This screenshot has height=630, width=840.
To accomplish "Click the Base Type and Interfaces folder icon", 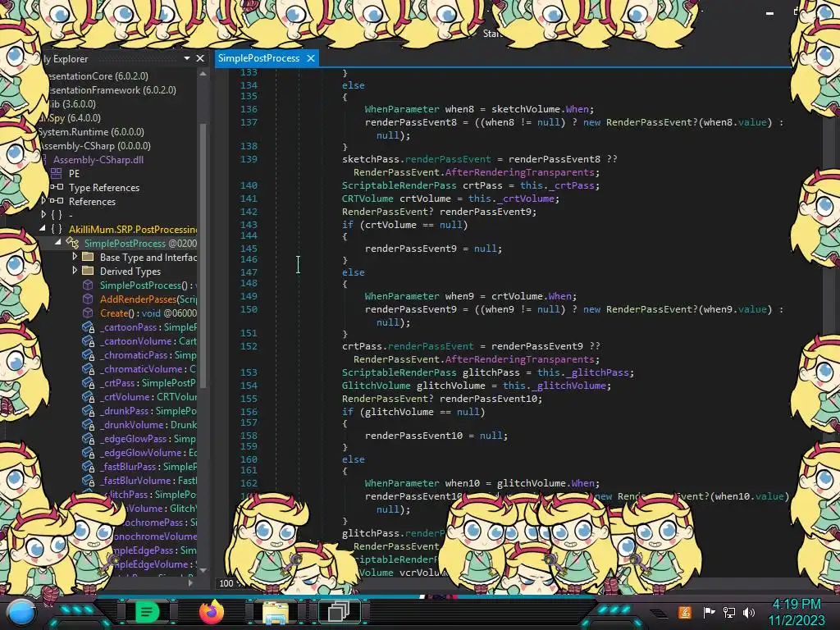I will (88, 257).
